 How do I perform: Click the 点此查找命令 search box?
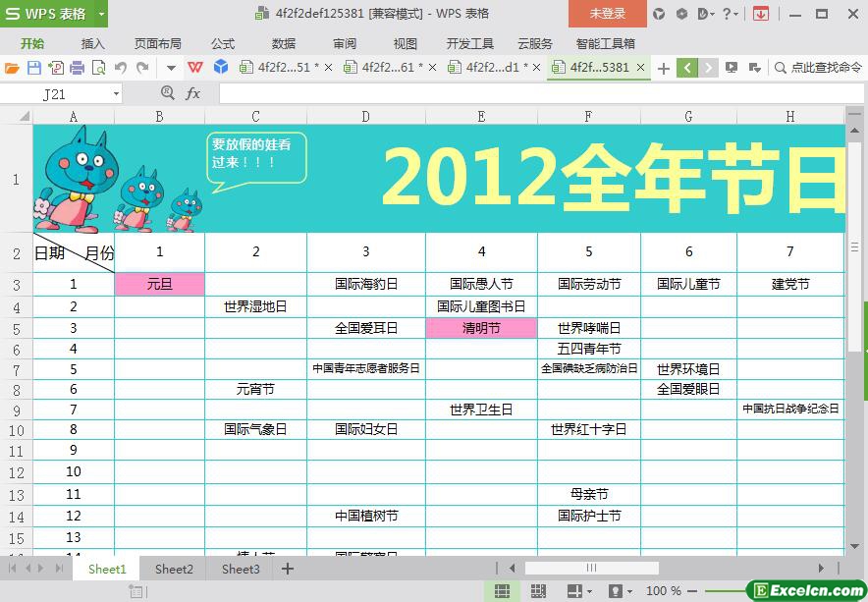click(x=819, y=68)
